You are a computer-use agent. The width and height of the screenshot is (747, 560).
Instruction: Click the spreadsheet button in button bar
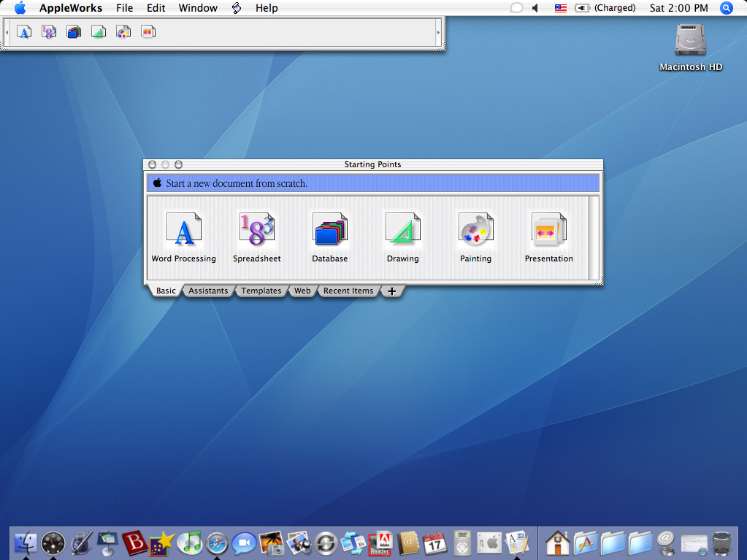[x=49, y=32]
